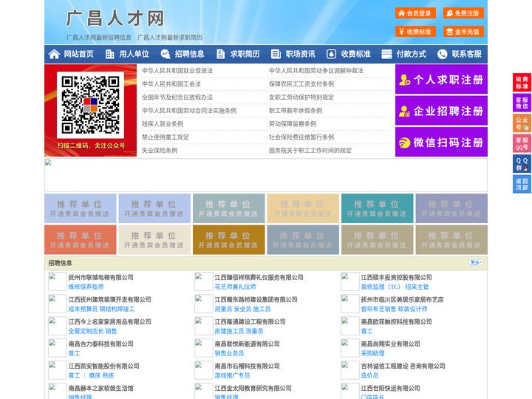Open the 采购助理 job link
Viewport: 532px width, 399px height.
click(372, 353)
